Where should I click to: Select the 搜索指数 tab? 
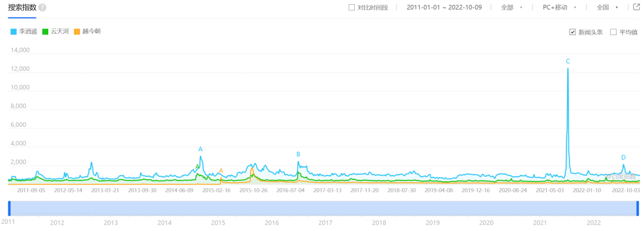[22, 8]
